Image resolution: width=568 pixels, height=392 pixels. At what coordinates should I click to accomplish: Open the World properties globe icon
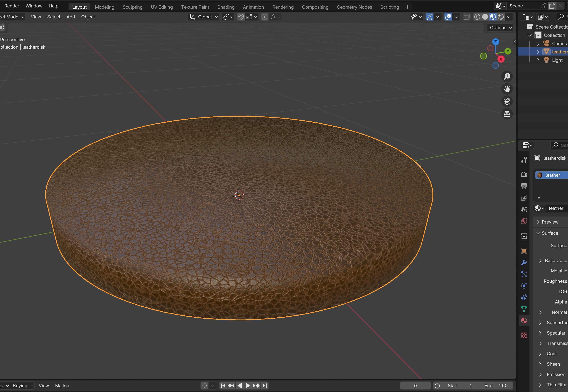[x=524, y=221]
